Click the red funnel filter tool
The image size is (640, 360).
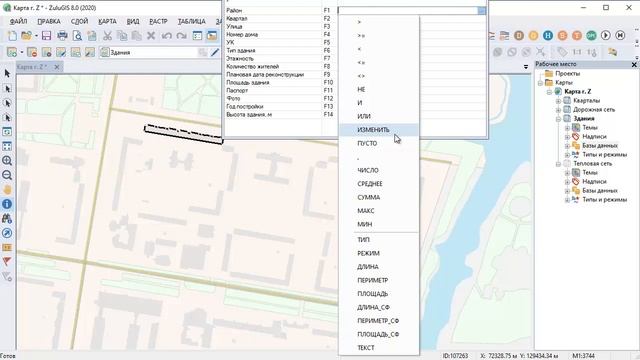click(x=7, y=262)
